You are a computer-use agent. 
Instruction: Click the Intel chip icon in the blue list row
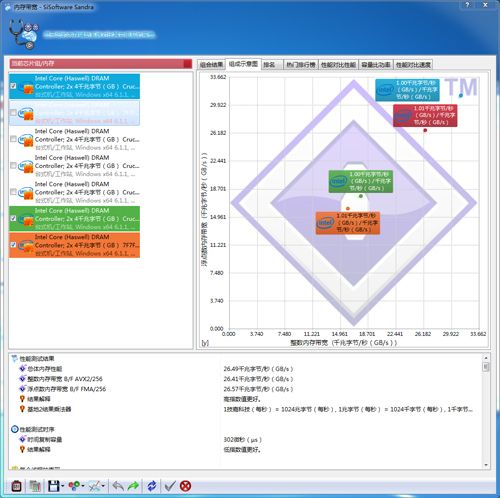(26, 87)
